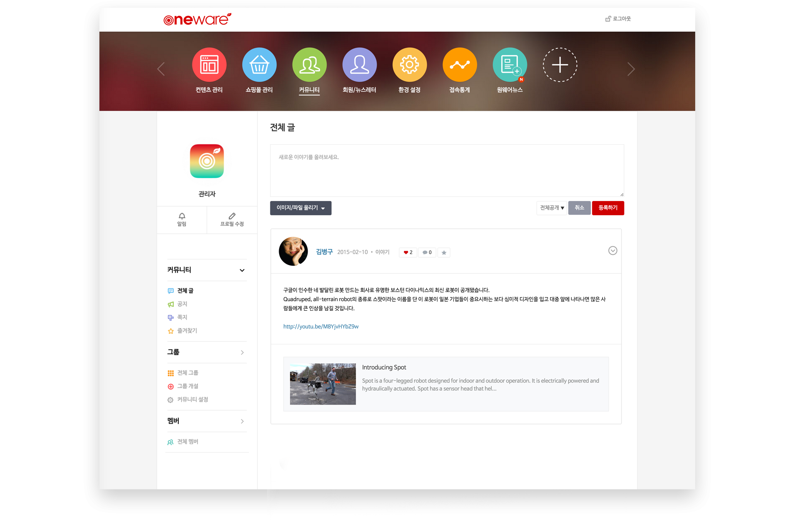Click the 2015-02-10 post date
Image resolution: width=795 pixels, height=532 pixels.
click(352, 252)
